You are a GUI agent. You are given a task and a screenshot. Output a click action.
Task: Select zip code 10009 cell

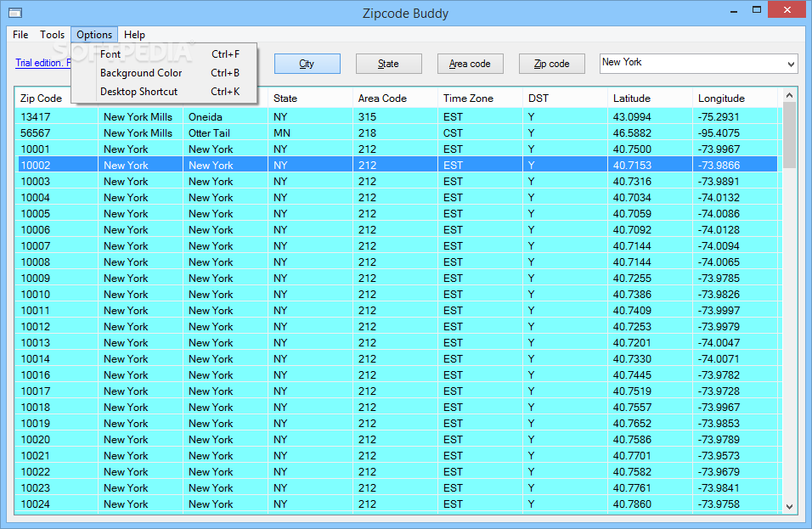click(x=58, y=278)
